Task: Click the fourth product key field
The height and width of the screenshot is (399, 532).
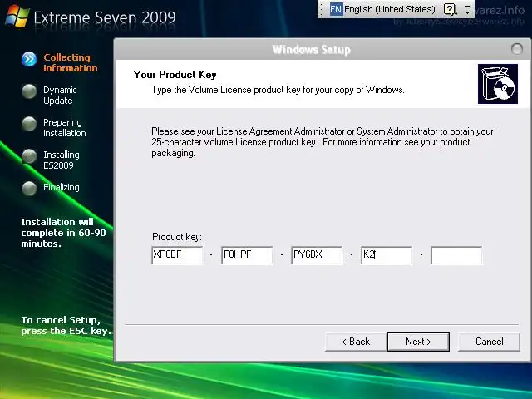Action: (387, 255)
